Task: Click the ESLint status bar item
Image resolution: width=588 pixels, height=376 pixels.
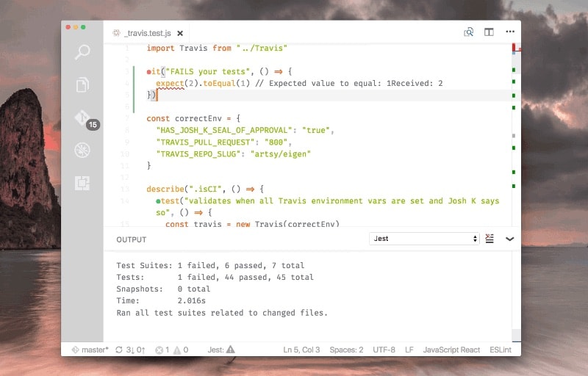Action: coord(501,350)
